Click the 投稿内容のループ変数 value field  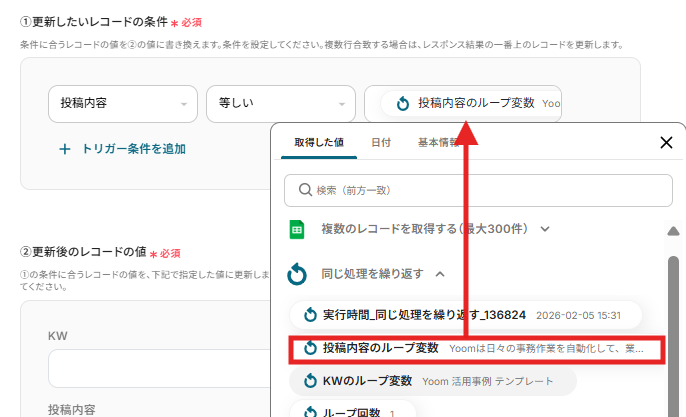pyautogui.click(x=463, y=104)
